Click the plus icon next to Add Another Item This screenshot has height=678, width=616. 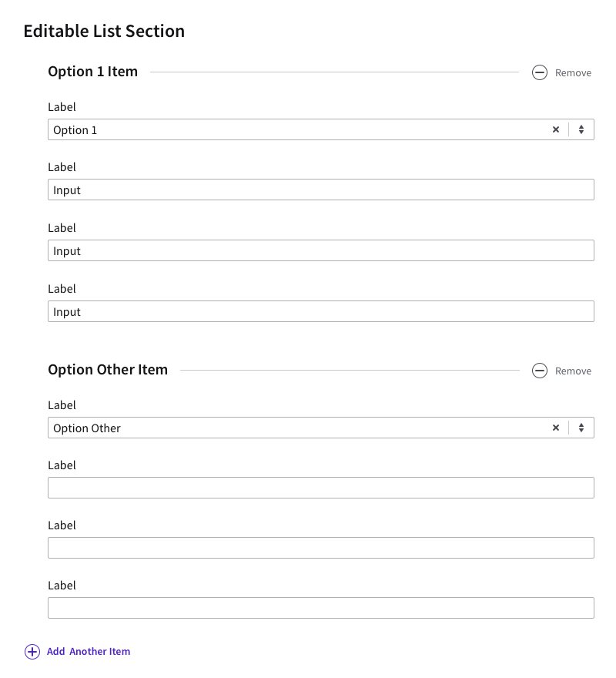coord(32,651)
